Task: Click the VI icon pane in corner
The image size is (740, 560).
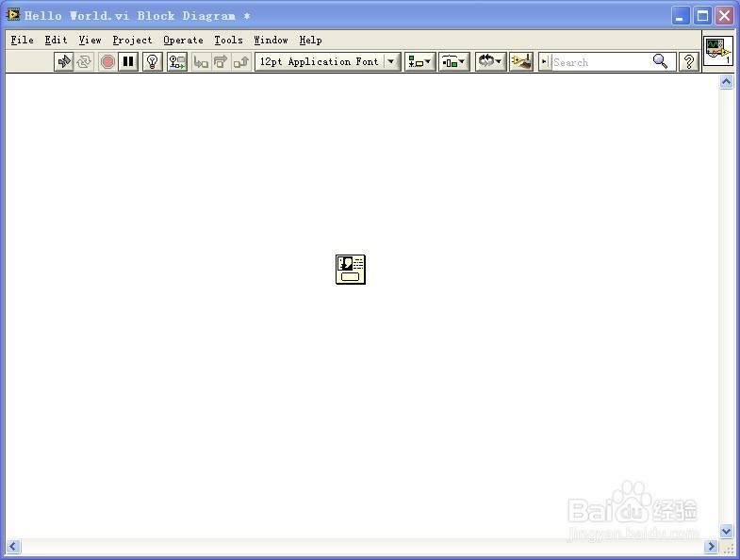Action: click(x=717, y=51)
